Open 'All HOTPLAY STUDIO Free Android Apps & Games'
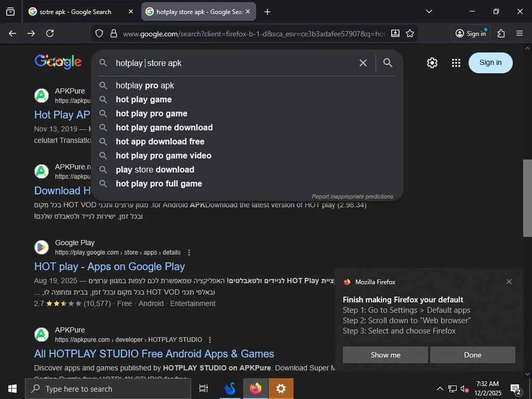 click(x=154, y=354)
